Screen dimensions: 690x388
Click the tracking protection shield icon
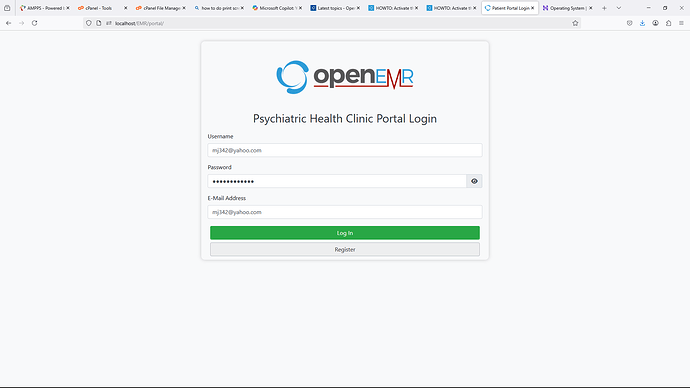[x=88, y=23]
